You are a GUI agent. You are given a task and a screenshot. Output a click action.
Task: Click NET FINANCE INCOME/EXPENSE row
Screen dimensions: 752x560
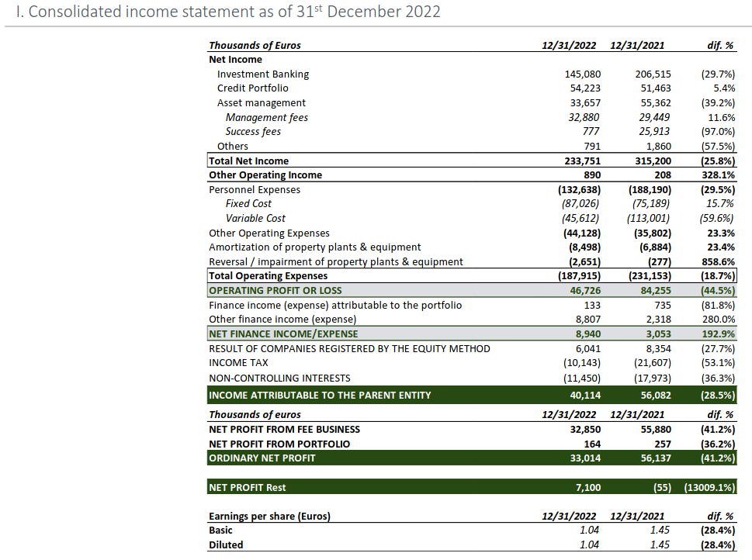point(472,334)
